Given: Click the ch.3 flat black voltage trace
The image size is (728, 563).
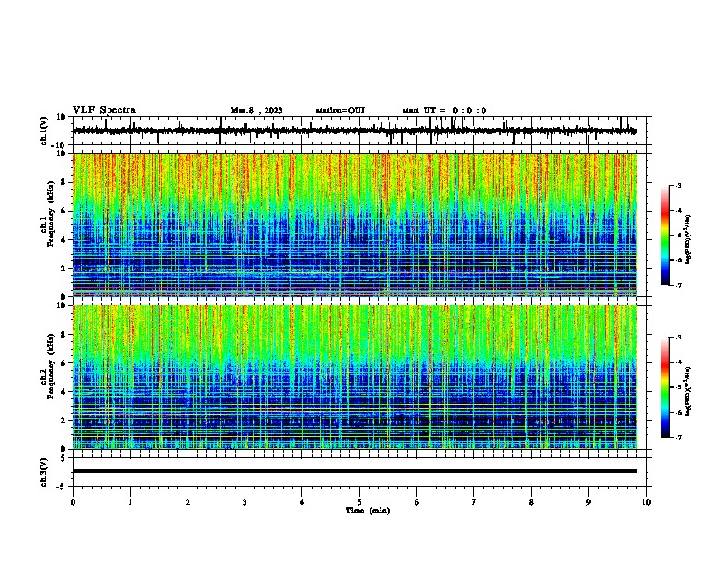Looking at the screenshot, I should [355, 471].
